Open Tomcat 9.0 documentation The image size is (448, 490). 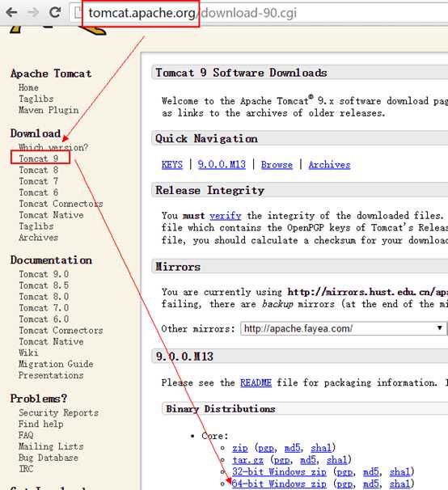[44, 274]
